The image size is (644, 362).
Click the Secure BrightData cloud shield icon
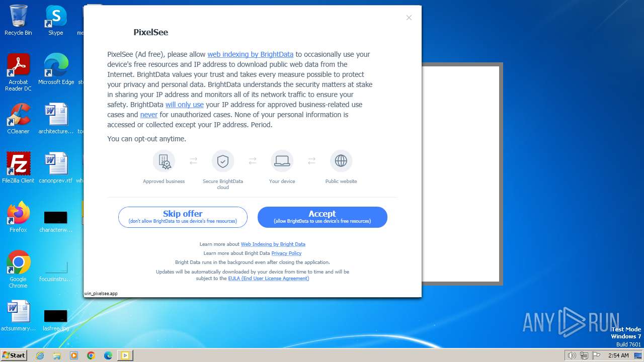coord(223,161)
